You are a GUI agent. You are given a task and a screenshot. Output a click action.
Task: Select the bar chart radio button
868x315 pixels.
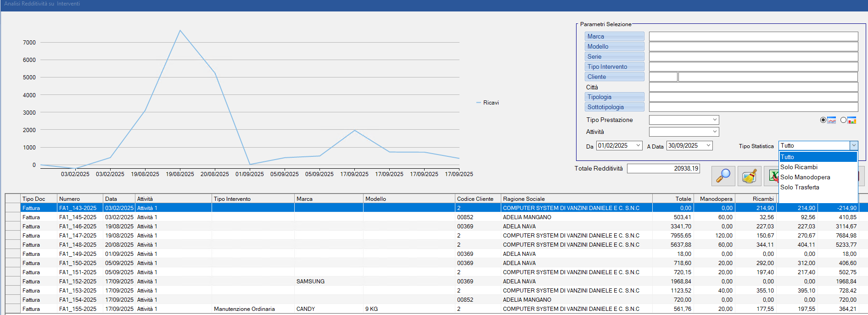pos(843,120)
